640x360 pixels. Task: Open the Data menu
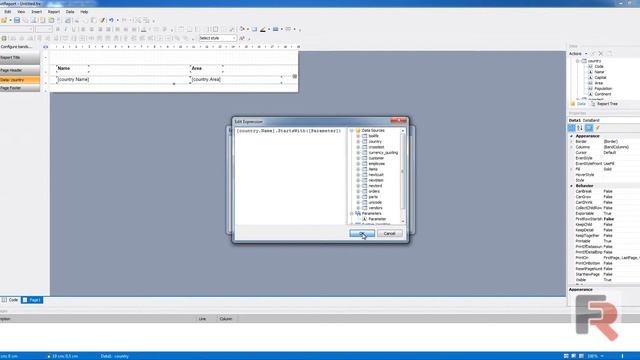pos(70,12)
